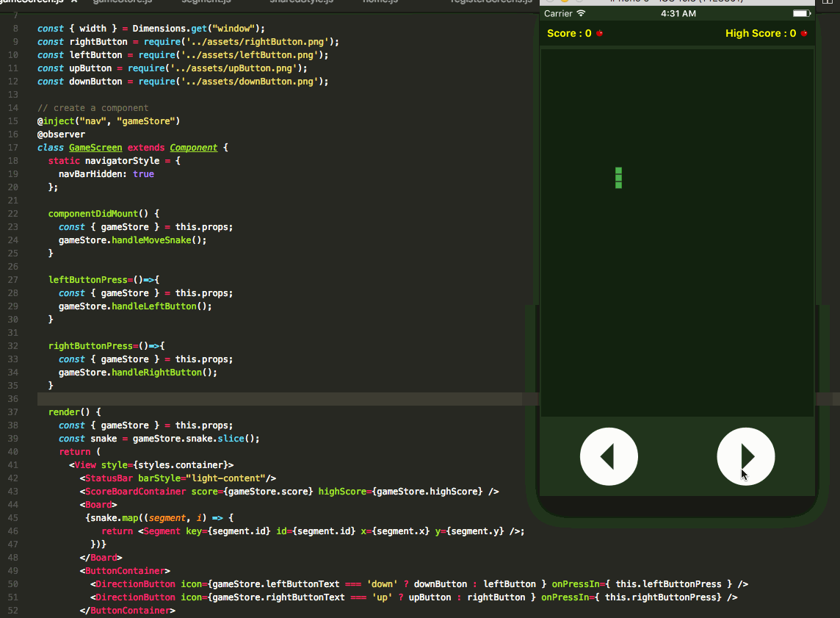The image size is (840, 618).
Task: Click 'gameStore.snake.slice()' on line 39
Action: point(193,439)
